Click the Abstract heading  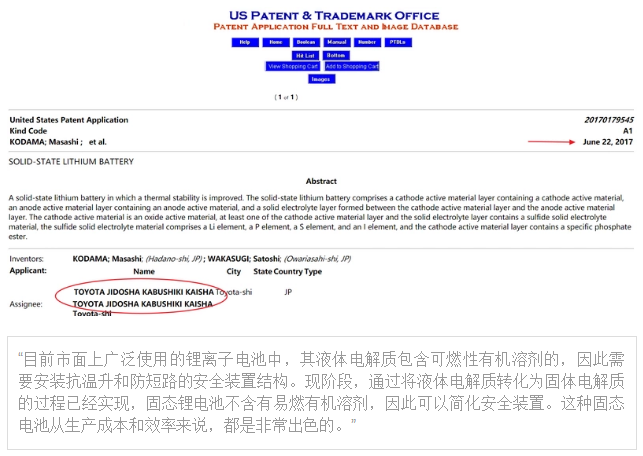[x=321, y=181]
